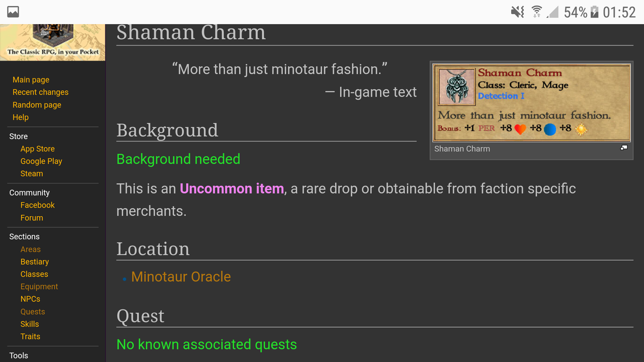Screen dimensions: 644x362
Task: Open the Help link in the sidebar
Action: (21, 117)
